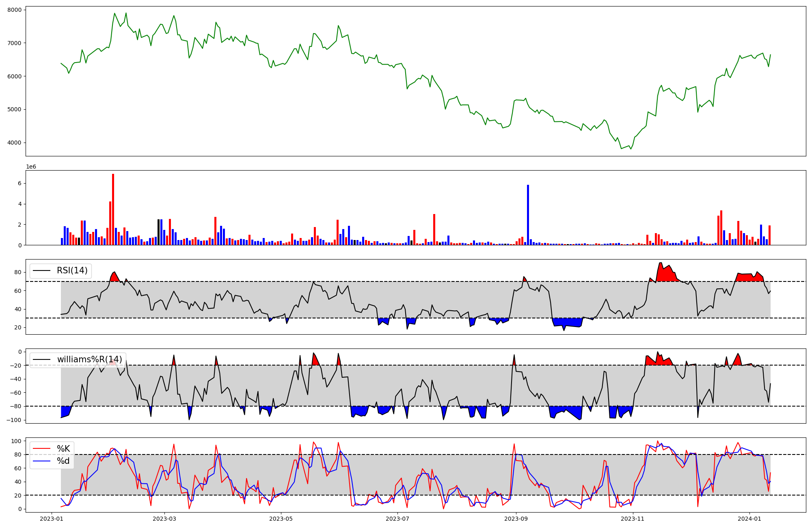Click the blue %d line swatch in legend
Image resolution: width=812 pixels, height=528 pixels.
[42, 461]
